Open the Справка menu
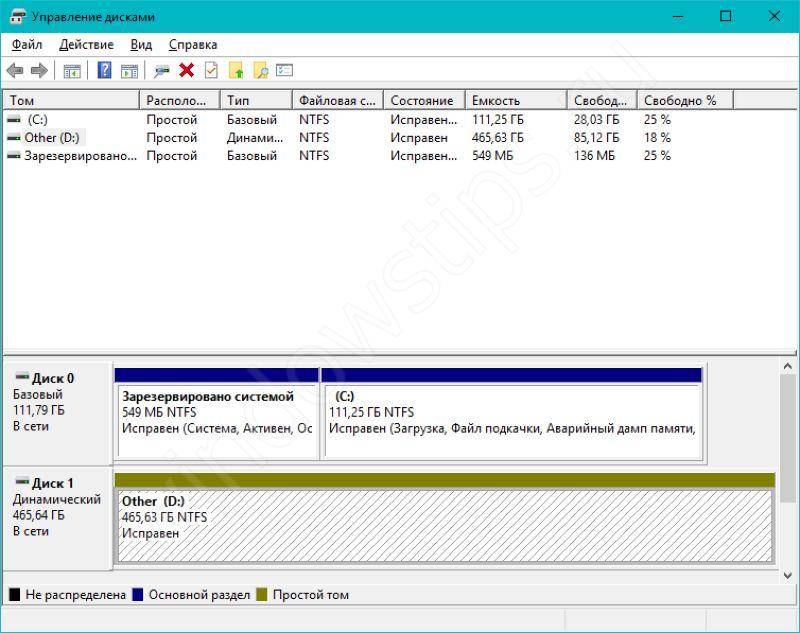800x633 pixels. coord(193,45)
